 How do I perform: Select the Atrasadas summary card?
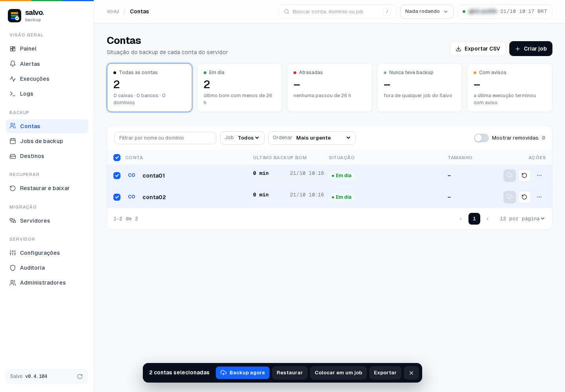coord(330,88)
